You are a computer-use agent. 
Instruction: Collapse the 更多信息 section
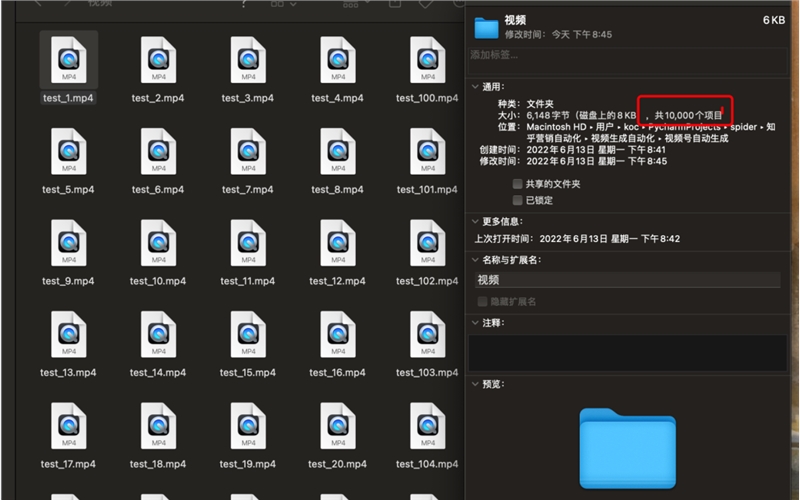[x=474, y=221]
